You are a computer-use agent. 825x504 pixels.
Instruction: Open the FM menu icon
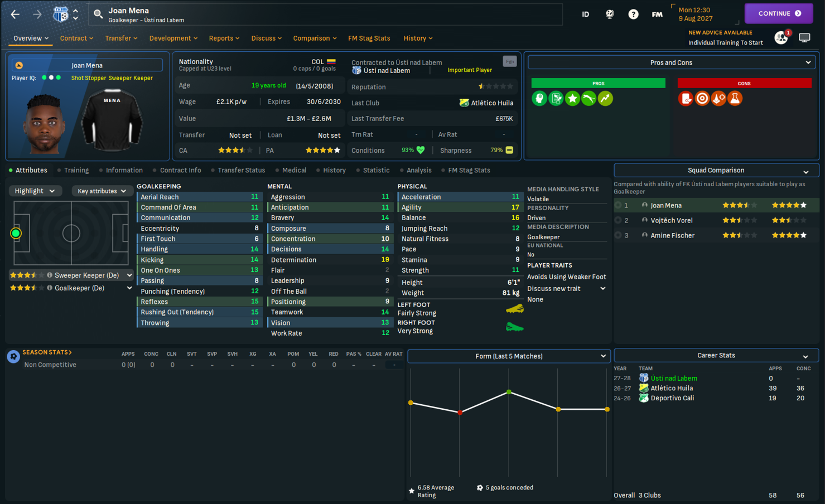pyautogui.click(x=657, y=14)
